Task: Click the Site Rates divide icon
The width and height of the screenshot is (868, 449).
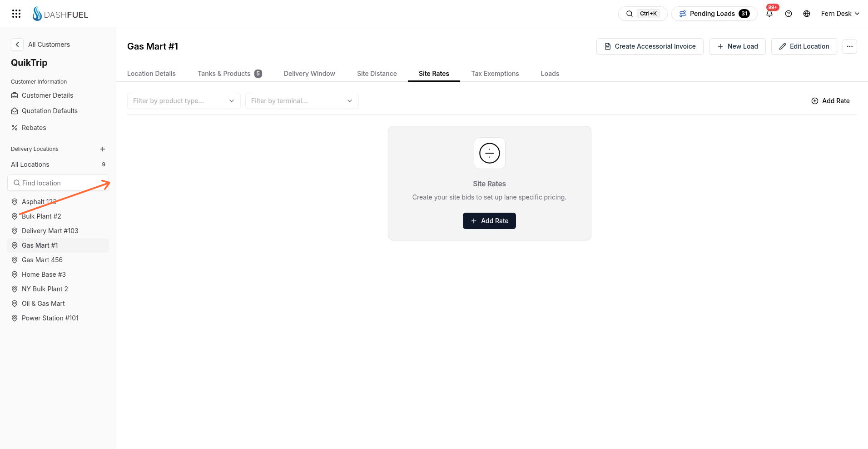Action: click(490, 153)
